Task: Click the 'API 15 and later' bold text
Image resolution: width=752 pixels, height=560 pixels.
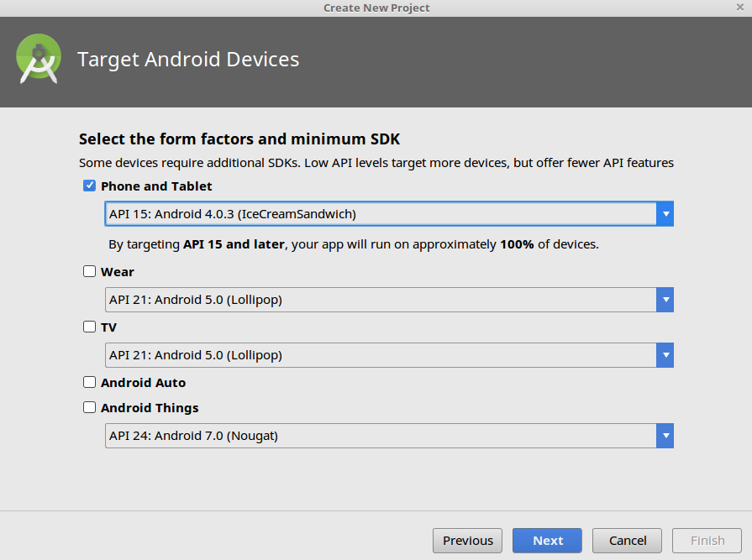Action: point(234,244)
